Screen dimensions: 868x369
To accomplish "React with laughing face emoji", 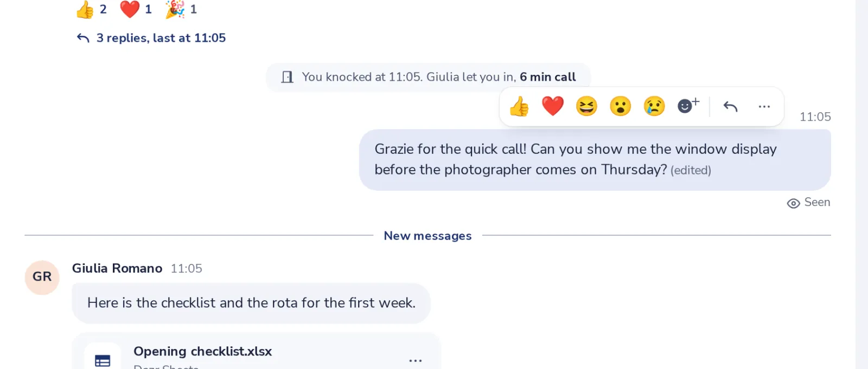I will click(586, 106).
